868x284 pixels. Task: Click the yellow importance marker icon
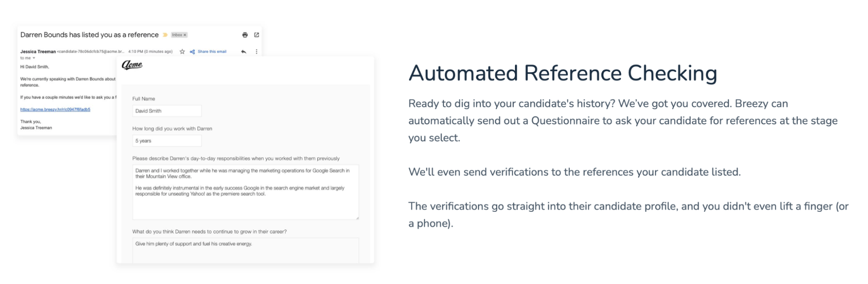165,35
